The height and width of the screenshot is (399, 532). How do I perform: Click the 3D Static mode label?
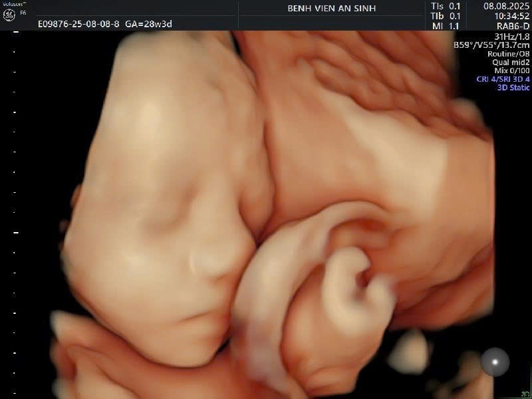click(x=511, y=87)
